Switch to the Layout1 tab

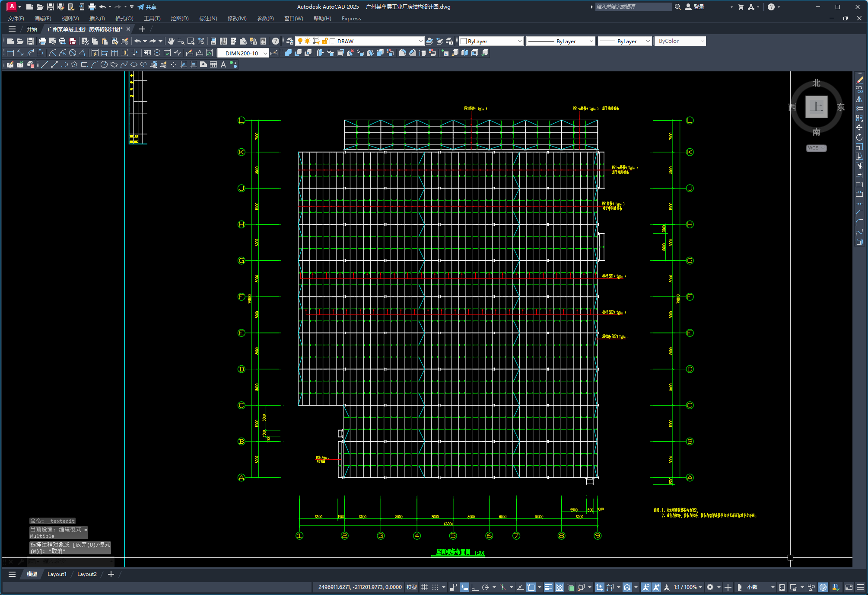pos(57,574)
